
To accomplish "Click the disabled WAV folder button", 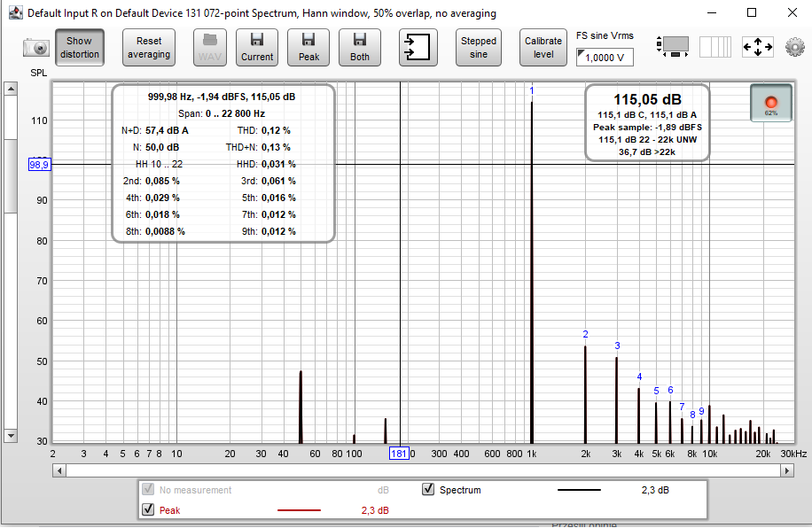I will pos(210,48).
